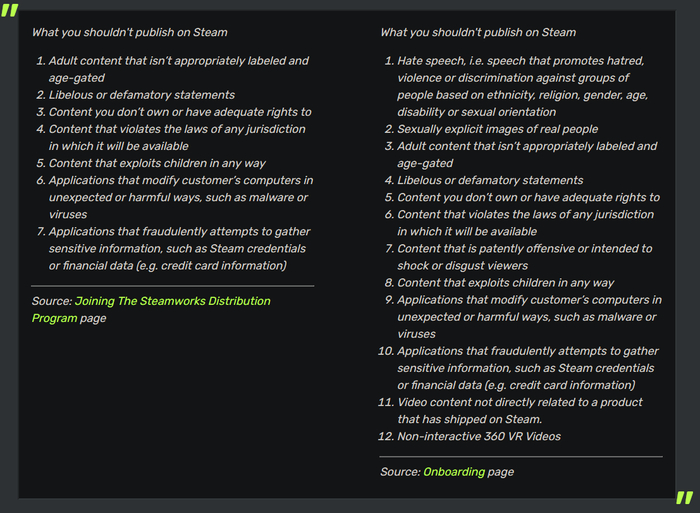Viewport: 700px width, 513px height.
Task: Click the closing green quotation mark icon
Action: pyautogui.click(x=684, y=498)
